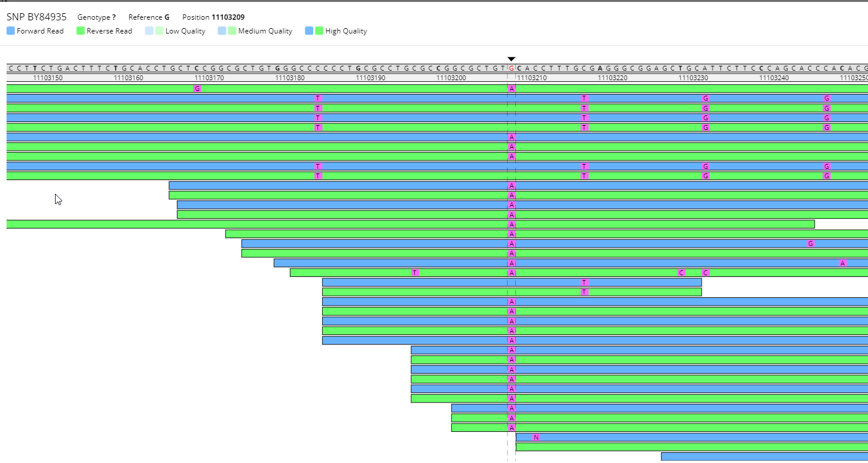Click the SNP BY84935 title
This screenshot has height=463, width=868.
(x=36, y=17)
